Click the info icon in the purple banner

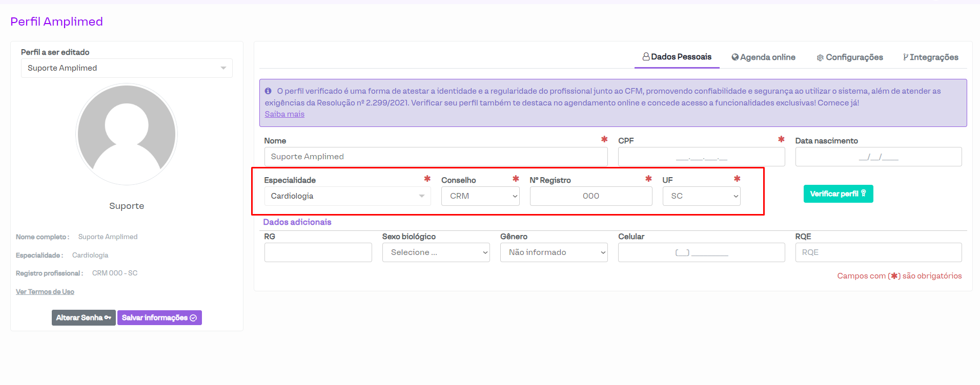click(x=268, y=91)
